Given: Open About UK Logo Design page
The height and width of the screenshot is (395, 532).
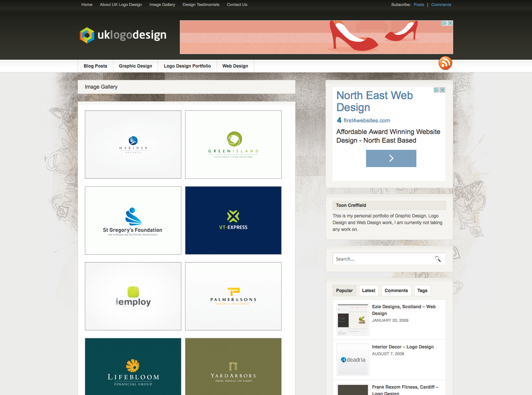Looking at the screenshot, I should 121,5.
